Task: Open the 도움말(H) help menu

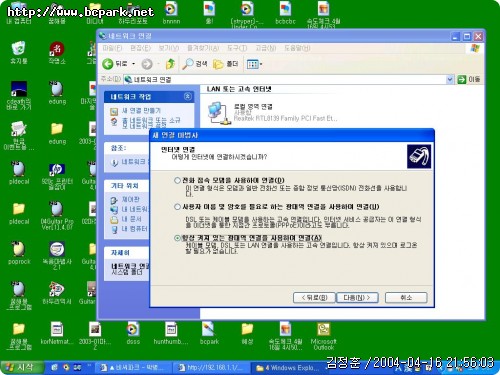Action: (297, 48)
